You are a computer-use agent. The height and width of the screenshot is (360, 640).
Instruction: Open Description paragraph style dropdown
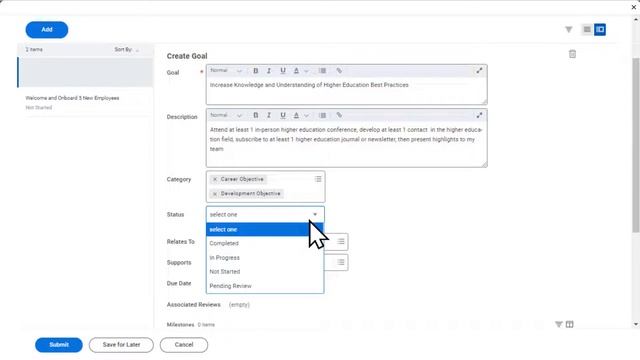[226, 115]
